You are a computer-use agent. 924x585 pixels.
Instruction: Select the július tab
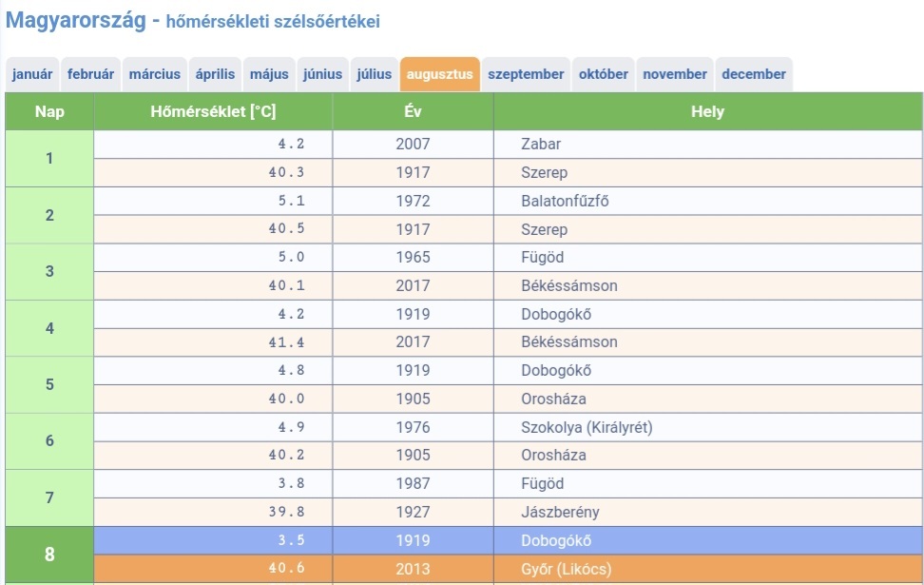(x=374, y=73)
